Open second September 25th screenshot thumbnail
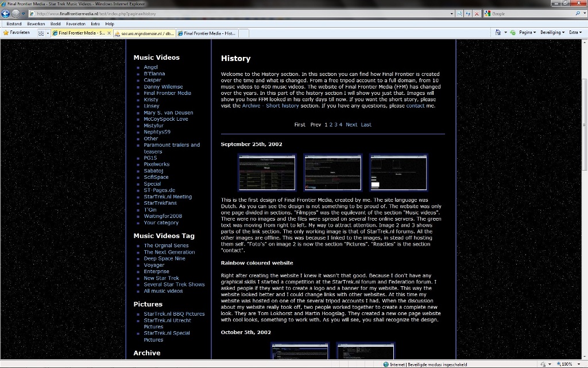The height and width of the screenshot is (368, 588). point(332,172)
